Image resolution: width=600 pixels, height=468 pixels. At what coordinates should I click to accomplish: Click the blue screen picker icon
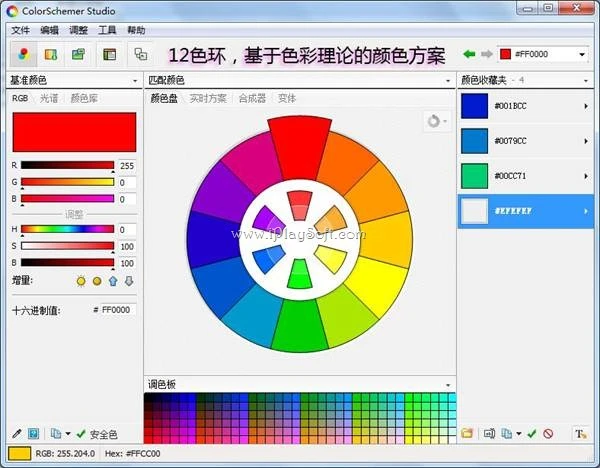coord(34,434)
